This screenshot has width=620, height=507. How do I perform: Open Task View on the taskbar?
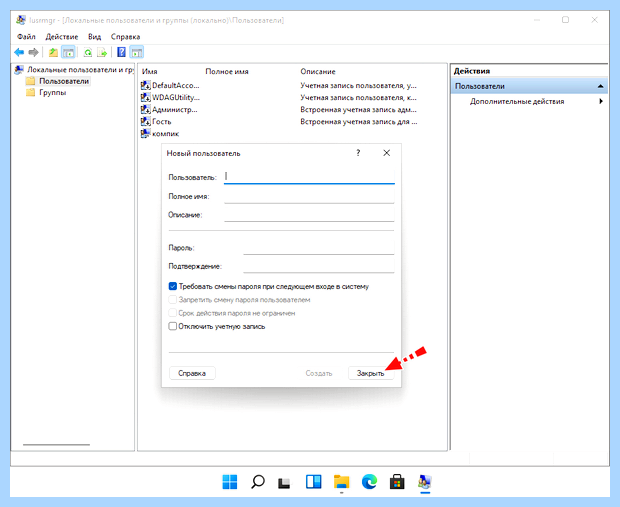pos(284,482)
